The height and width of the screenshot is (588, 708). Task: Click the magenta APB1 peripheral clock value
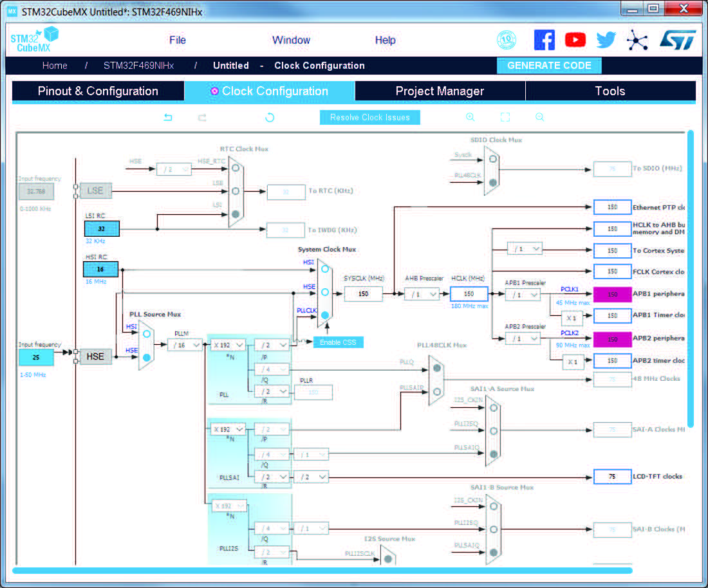click(612, 295)
